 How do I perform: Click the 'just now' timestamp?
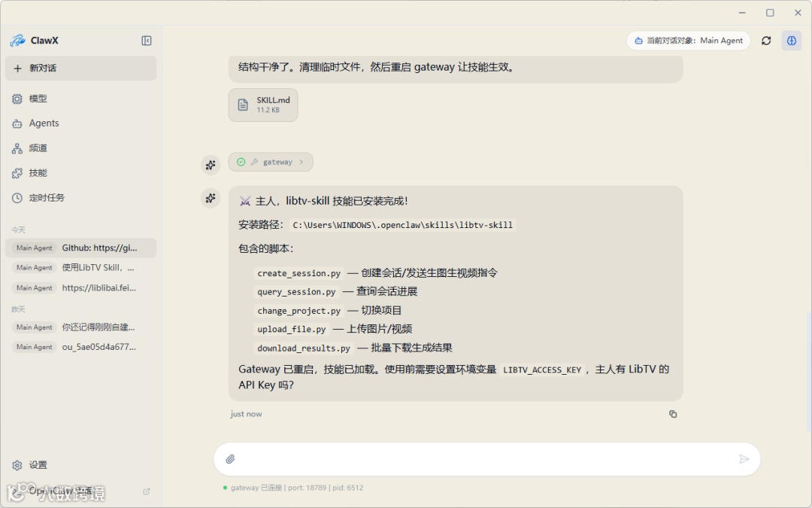pyautogui.click(x=246, y=414)
